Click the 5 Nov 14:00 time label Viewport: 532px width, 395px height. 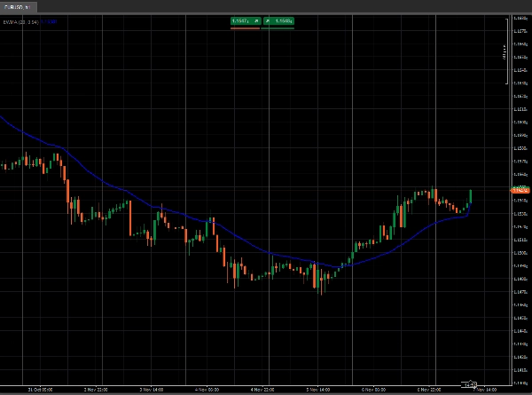[318, 389]
